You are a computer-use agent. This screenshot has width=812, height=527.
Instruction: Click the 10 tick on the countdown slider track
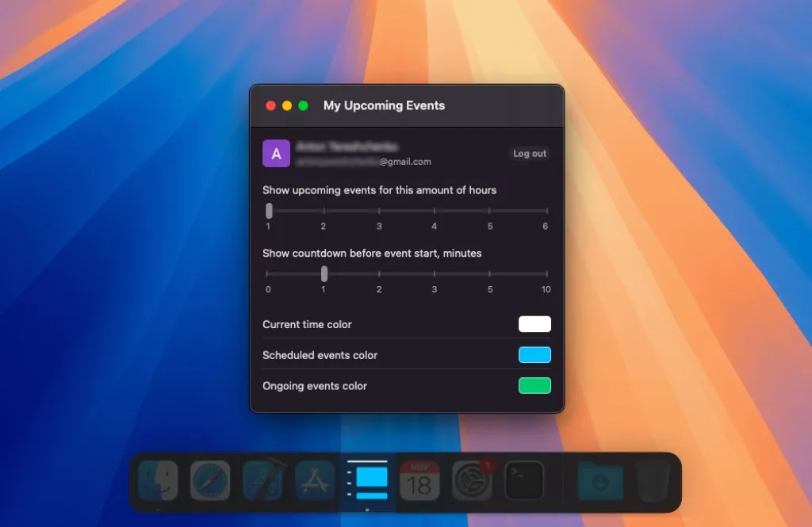[546, 274]
